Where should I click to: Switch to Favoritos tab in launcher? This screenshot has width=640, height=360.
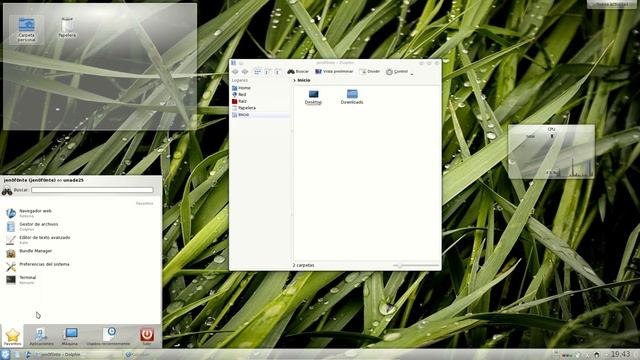point(13,337)
